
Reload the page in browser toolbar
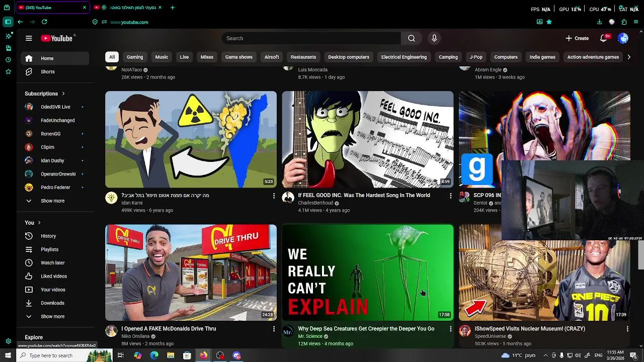(44, 22)
